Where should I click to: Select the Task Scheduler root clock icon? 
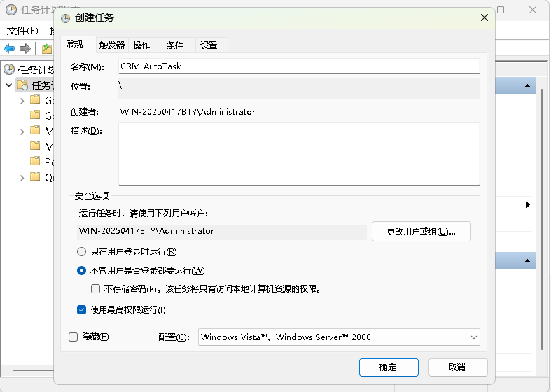tap(9, 69)
